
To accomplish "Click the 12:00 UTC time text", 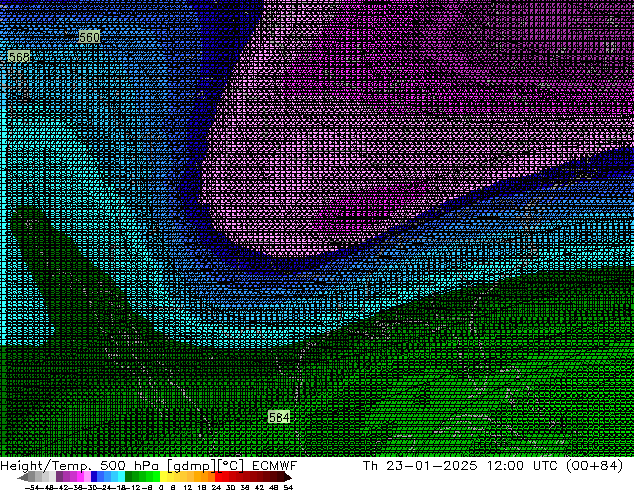I will [524, 466].
